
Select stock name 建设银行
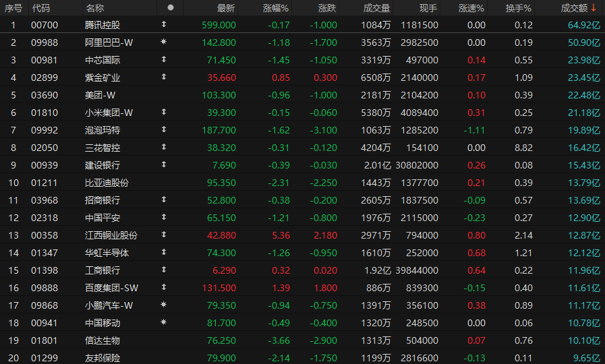pyautogui.click(x=103, y=165)
